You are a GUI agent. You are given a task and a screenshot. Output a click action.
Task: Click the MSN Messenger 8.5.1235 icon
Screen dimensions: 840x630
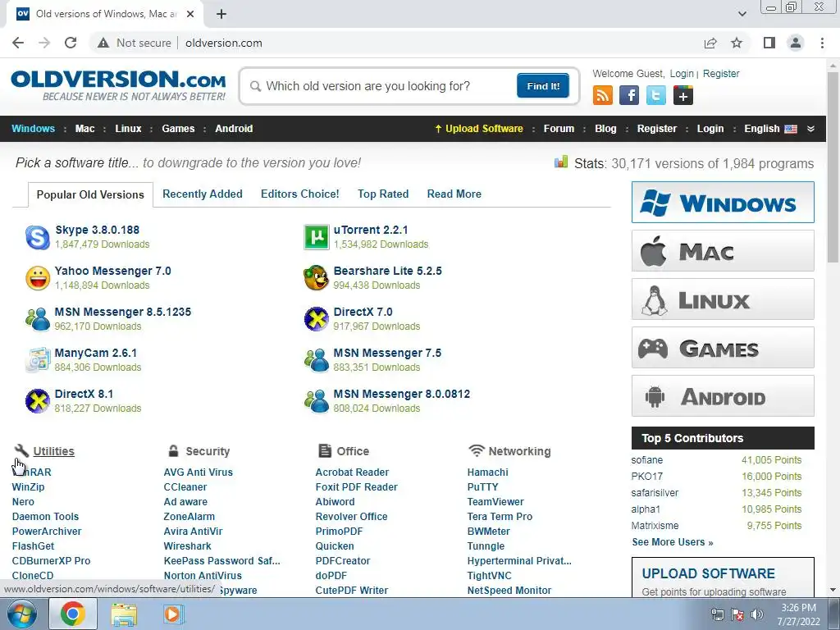click(38, 319)
